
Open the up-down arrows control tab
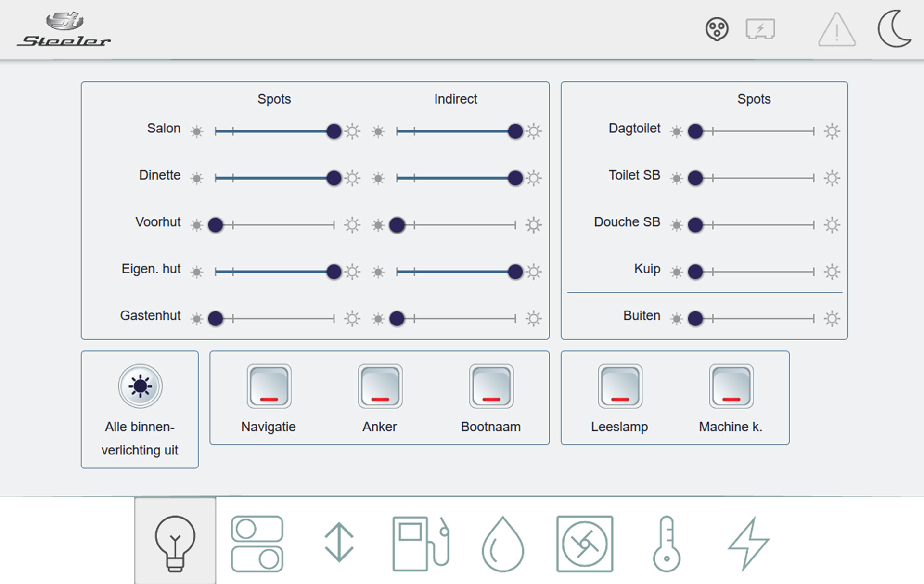[x=339, y=543]
